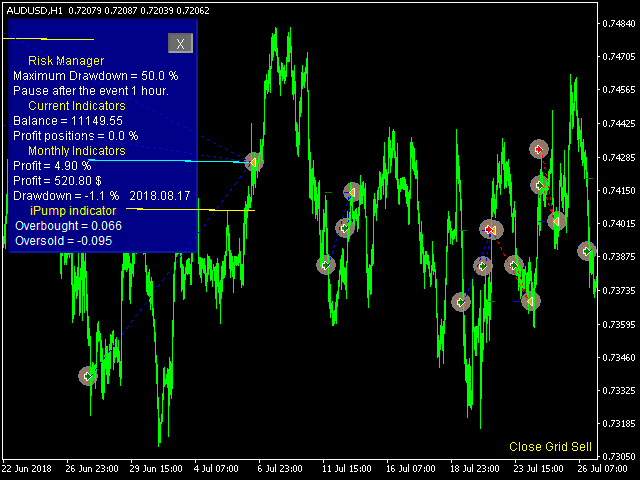The height and width of the screenshot is (480, 640).
Task: Close the Risk Manager panel with X
Action: click(180, 43)
